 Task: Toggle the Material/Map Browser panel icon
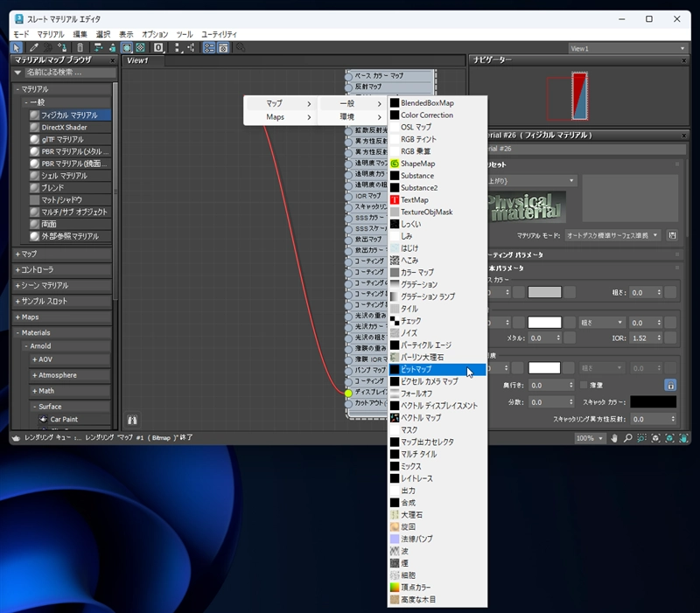click(208, 48)
